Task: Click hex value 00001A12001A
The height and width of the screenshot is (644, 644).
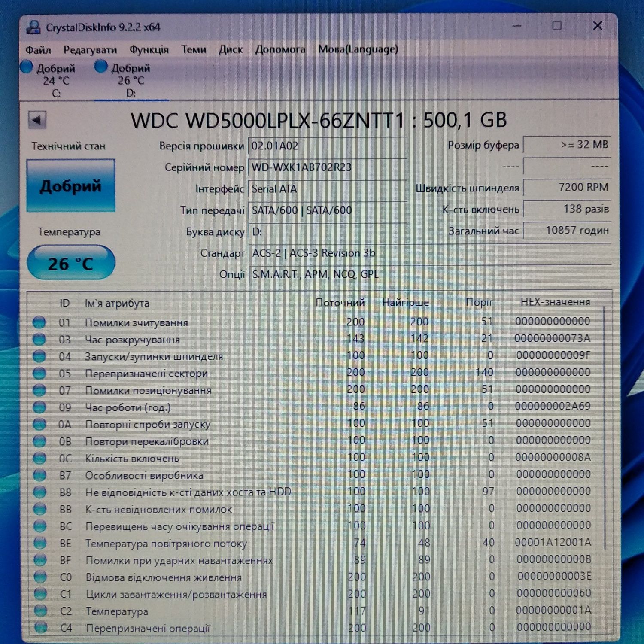Action: (x=553, y=543)
